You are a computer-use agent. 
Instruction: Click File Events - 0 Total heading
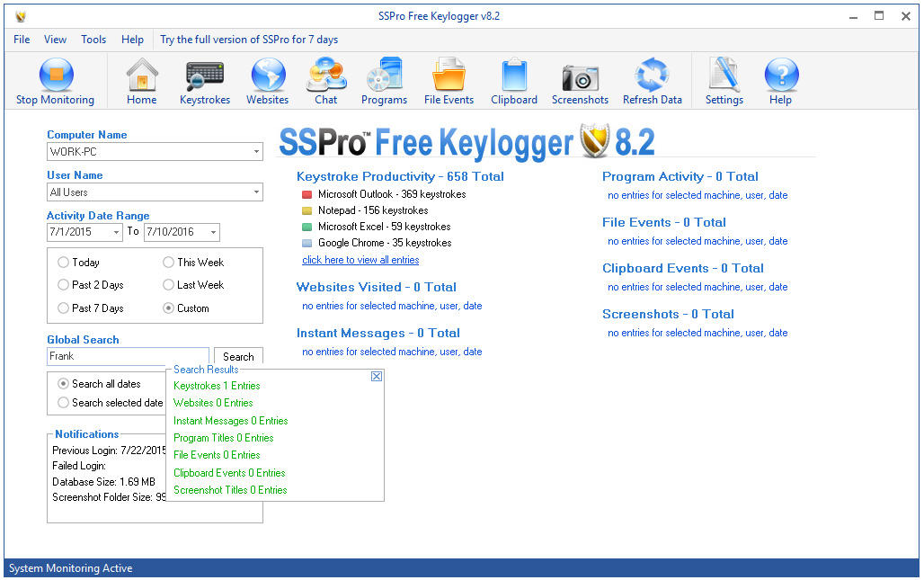[x=664, y=222]
